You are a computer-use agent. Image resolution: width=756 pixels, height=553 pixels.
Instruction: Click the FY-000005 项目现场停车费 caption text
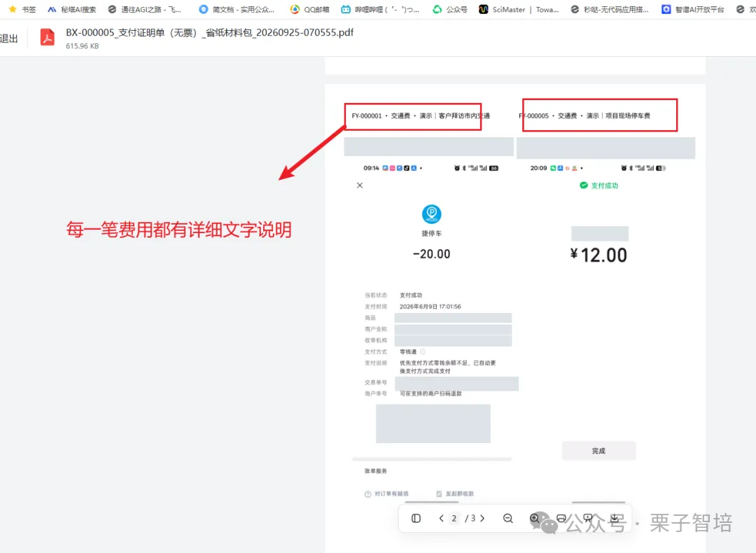pyautogui.click(x=584, y=115)
